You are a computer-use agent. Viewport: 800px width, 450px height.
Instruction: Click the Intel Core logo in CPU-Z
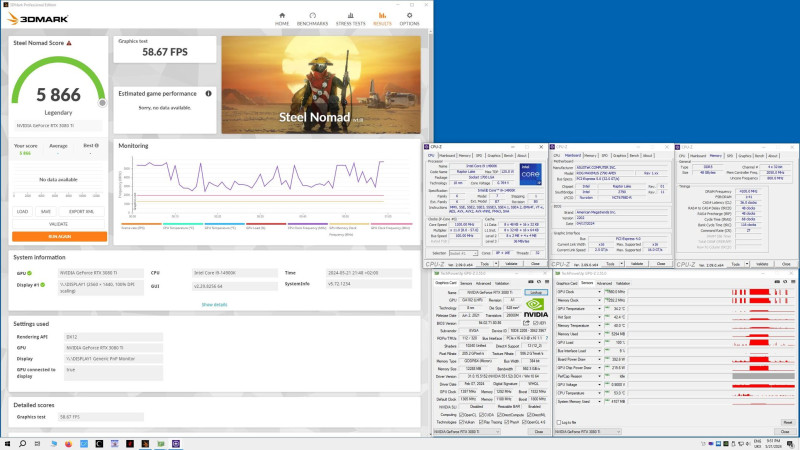tap(530, 174)
